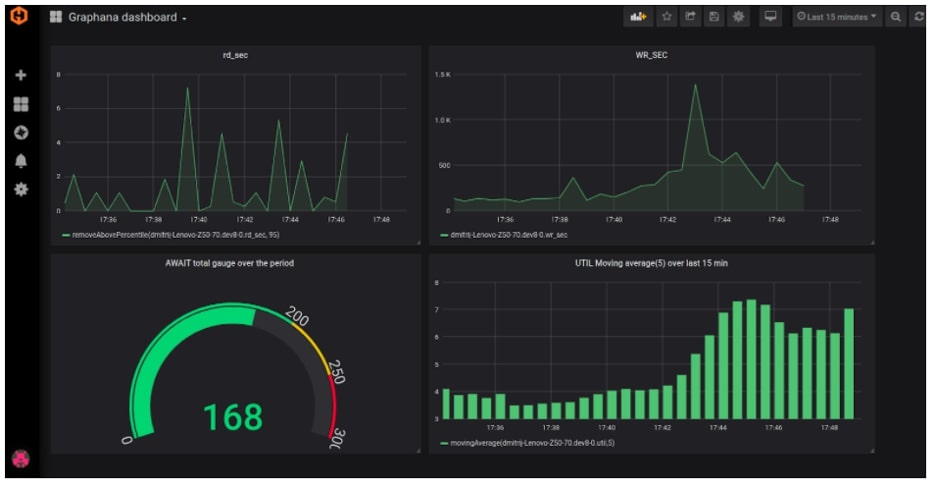
Task: Open the WR_SEC panel title menu
Action: point(651,55)
